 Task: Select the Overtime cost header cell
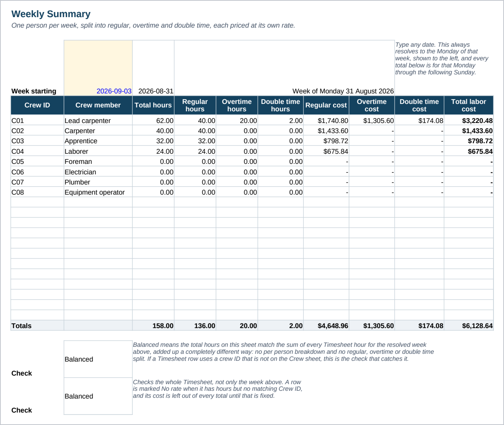[372, 105]
